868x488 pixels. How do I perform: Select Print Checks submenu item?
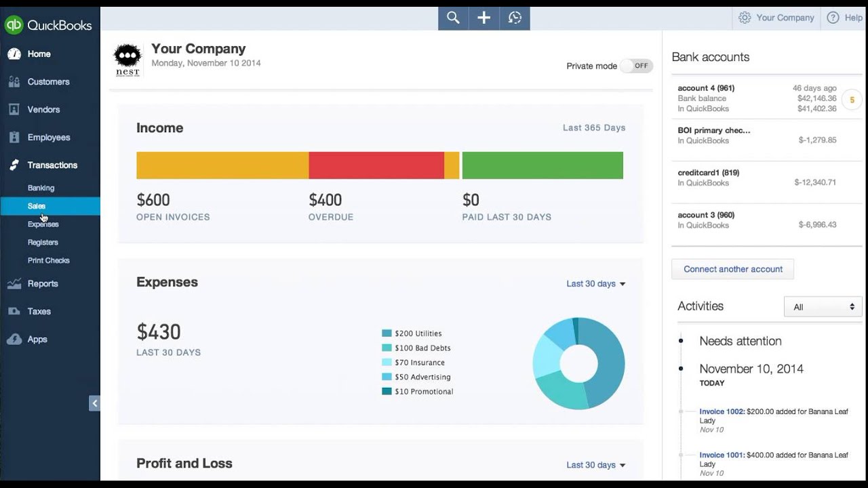pyautogui.click(x=49, y=260)
